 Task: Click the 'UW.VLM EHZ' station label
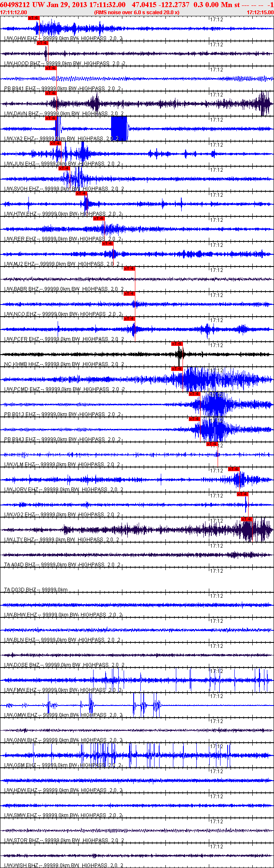tap(20, 464)
